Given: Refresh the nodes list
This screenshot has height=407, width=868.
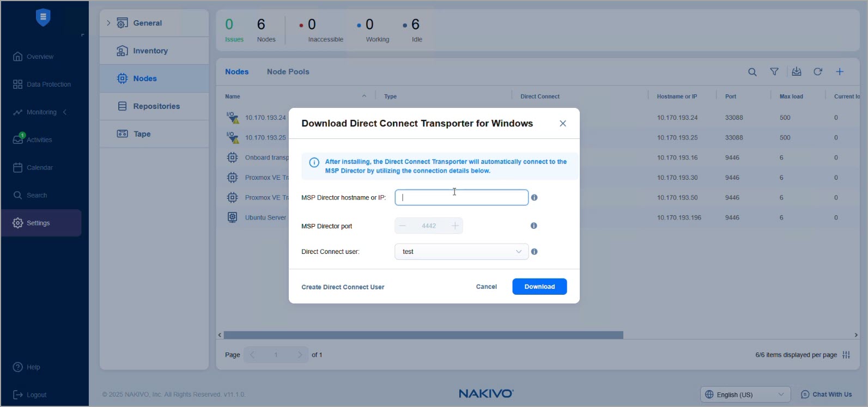Looking at the screenshot, I should (x=818, y=71).
